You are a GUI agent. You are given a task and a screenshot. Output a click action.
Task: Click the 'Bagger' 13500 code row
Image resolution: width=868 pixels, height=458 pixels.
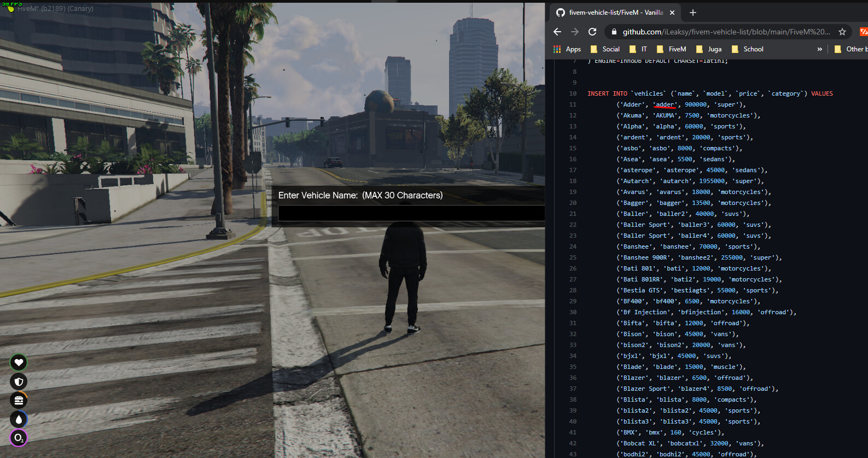[694, 203]
